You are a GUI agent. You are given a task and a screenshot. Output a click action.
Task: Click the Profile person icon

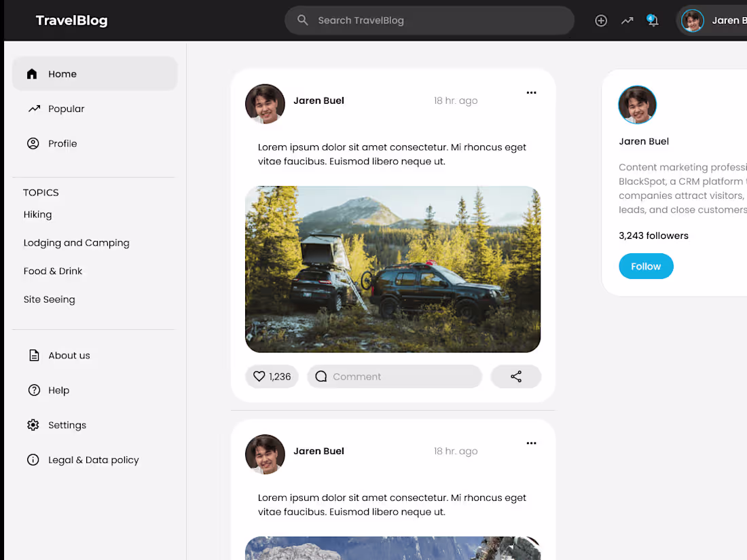pos(33,143)
